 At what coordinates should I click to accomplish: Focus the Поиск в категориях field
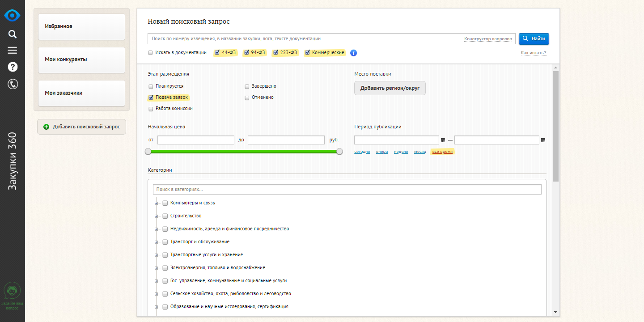347,190
